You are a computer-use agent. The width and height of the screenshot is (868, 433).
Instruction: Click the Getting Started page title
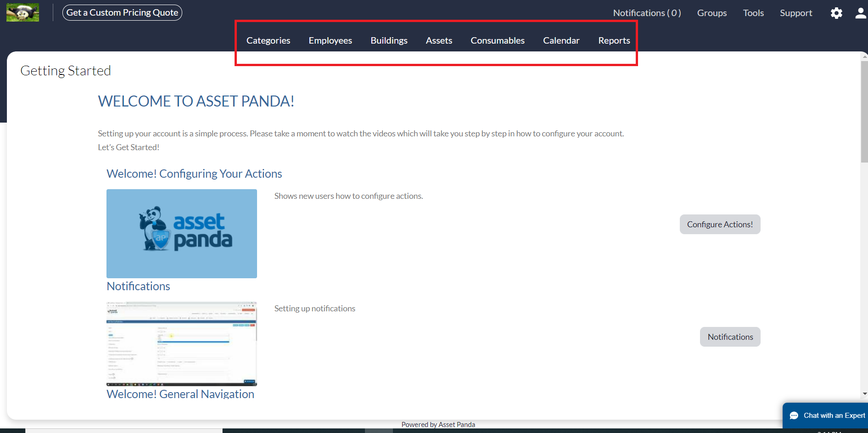click(66, 71)
